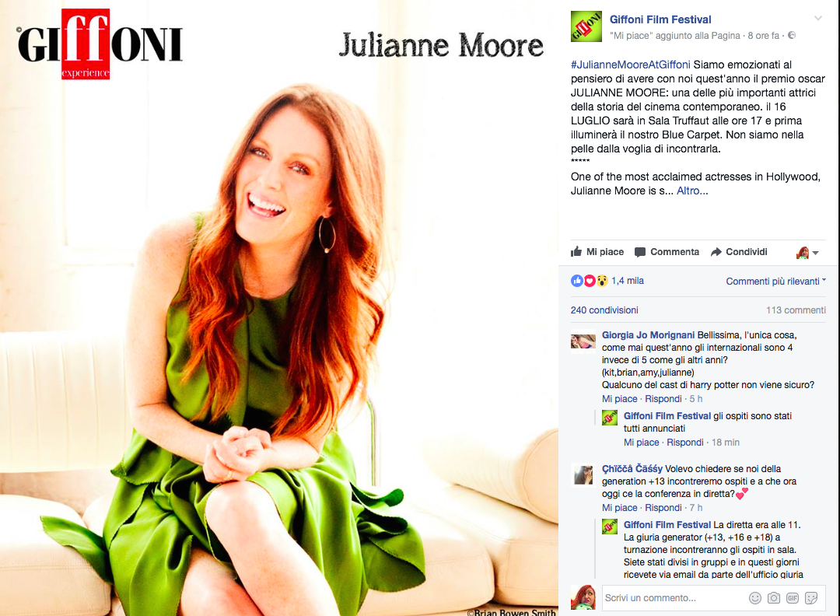Image resolution: width=840 pixels, height=616 pixels.
Task: Expand the Commenti più rilevanti sorting dropdown
Action: coord(775,282)
